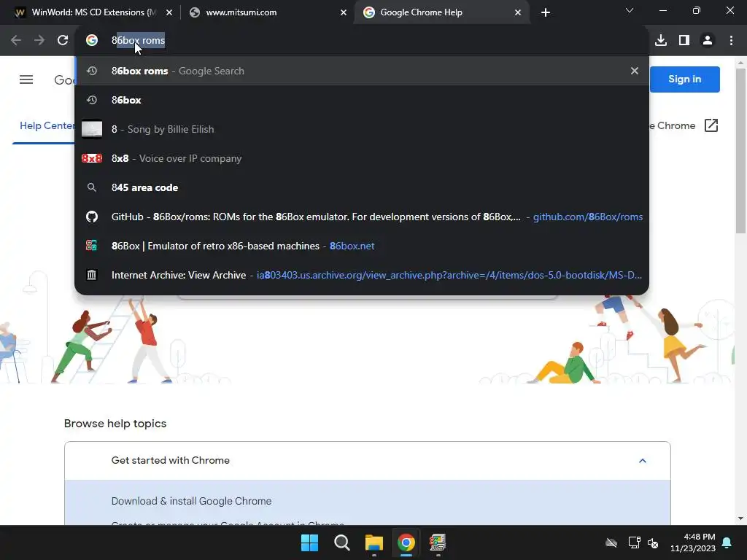Screen dimensions: 747x560
Task: Open the taskbar clock and date
Action: [693, 542]
